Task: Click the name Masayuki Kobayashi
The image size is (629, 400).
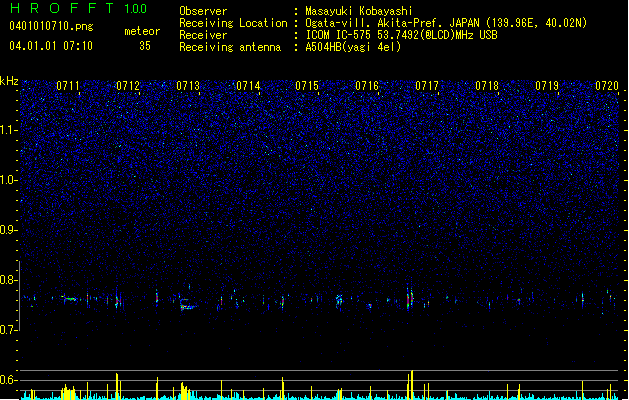Action: click(x=359, y=11)
